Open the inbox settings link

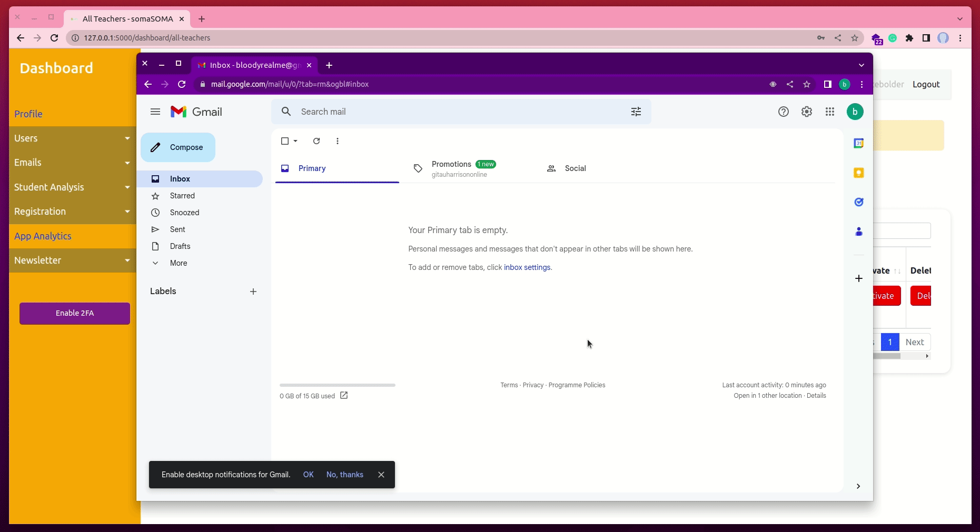point(527,267)
